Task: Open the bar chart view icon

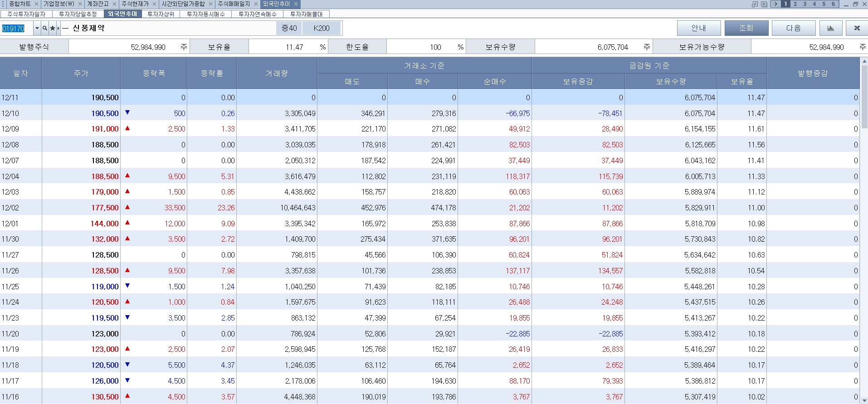Action: (831, 28)
